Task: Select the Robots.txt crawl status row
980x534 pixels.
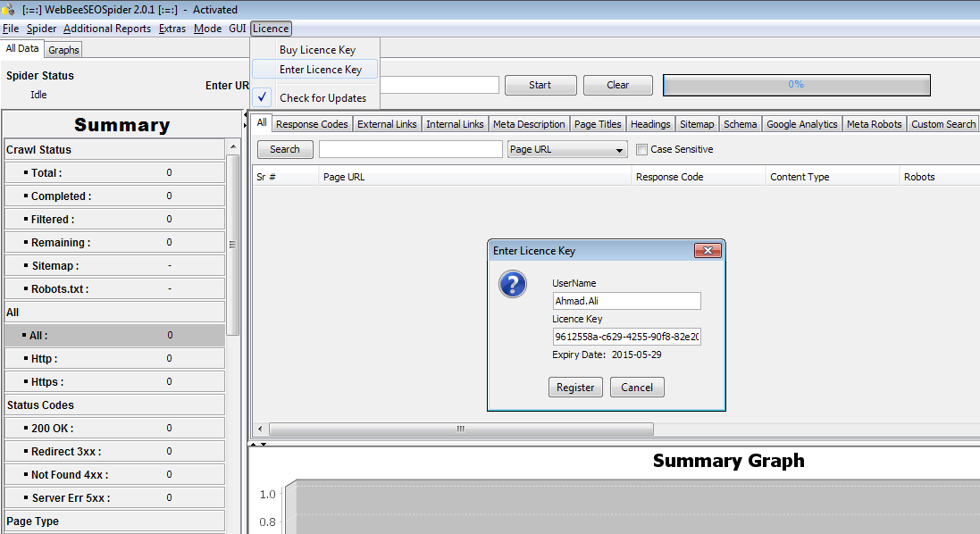Action: click(114, 289)
